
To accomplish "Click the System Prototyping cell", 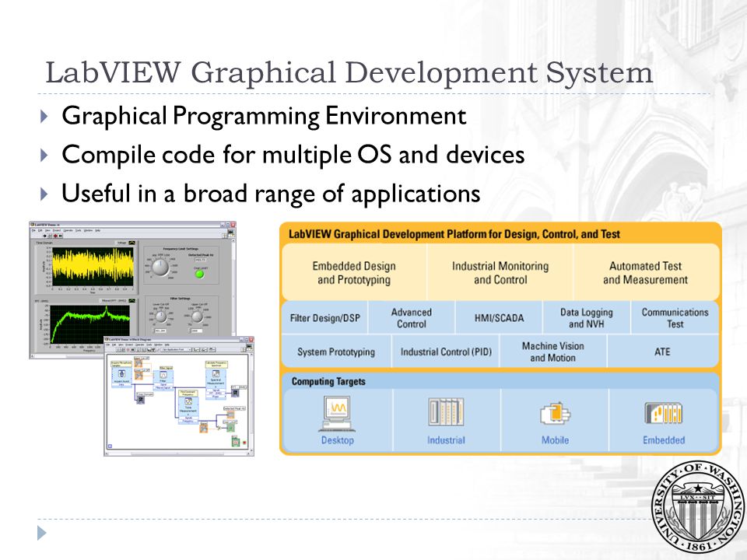I will coord(336,352).
